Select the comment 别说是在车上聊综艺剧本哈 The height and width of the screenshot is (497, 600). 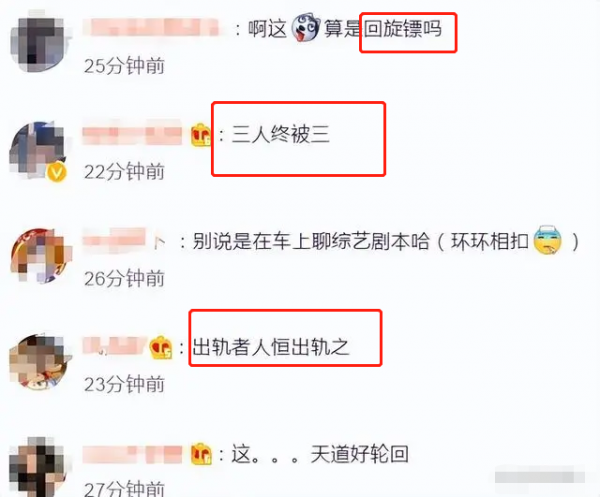point(311,241)
